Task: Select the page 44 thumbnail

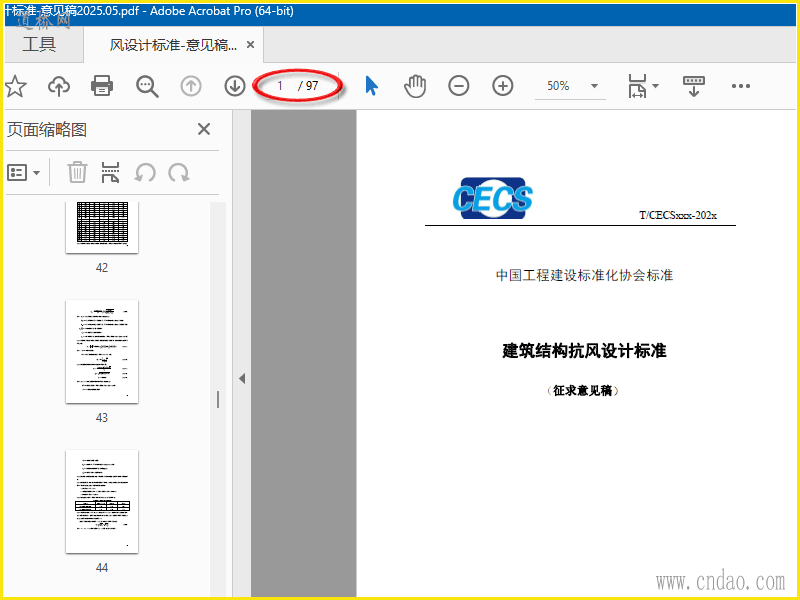Action: pyautogui.click(x=102, y=502)
